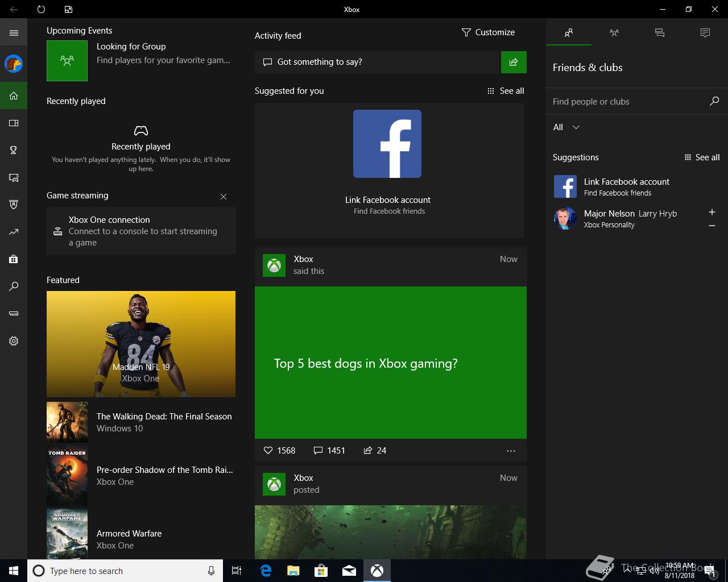Open My games in the sidebar

click(14, 123)
